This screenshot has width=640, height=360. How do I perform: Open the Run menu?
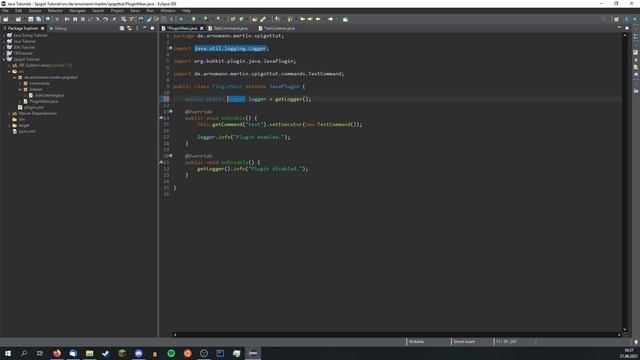[150, 11]
